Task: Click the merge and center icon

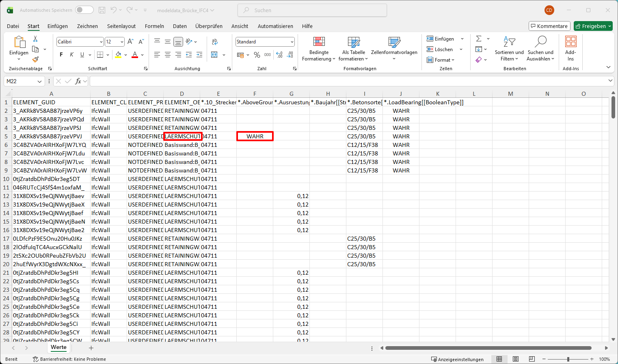Action: (x=214, y=55)
